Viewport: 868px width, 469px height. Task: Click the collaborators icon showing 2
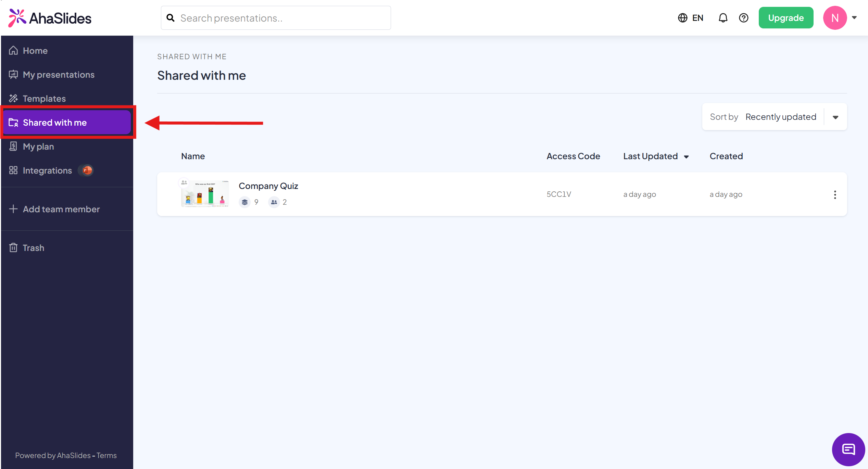pos(274,202)
